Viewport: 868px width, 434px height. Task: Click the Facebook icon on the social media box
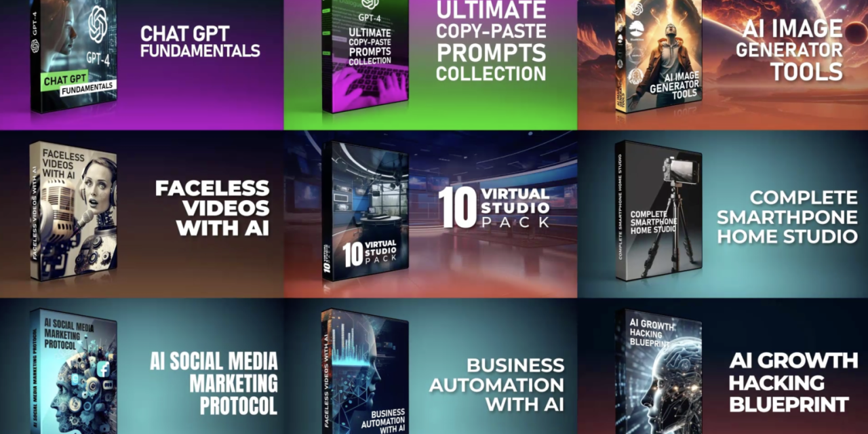pyautogui.click(x=104, y=369)
